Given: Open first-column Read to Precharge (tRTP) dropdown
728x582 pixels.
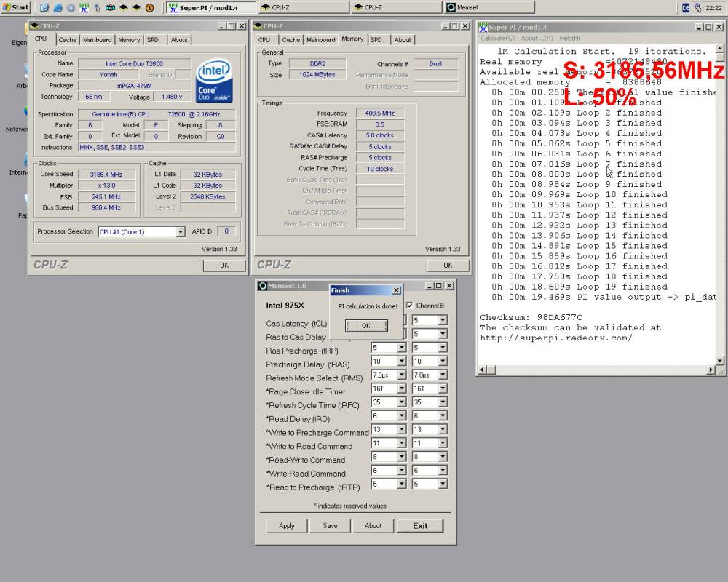Looking at the screenshot, I should (402, 484).
